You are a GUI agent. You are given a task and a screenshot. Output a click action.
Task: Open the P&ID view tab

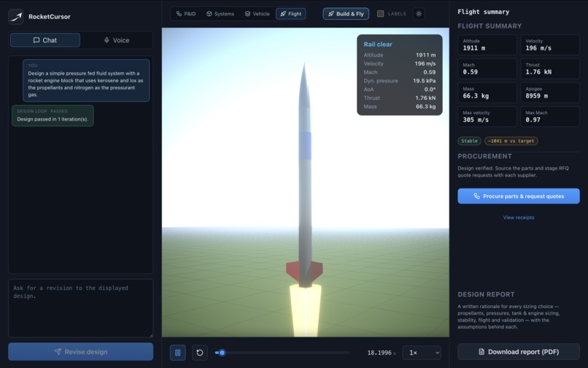(186, 14)
